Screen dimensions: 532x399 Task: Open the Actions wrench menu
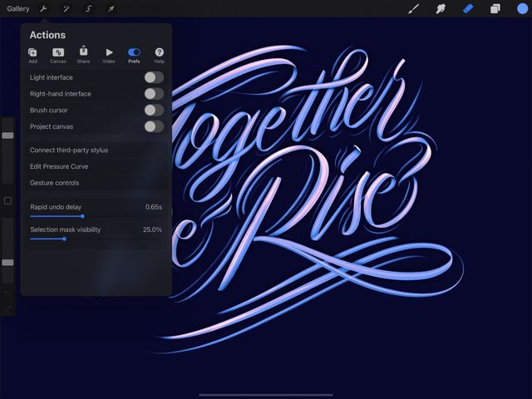pos(44,9)
